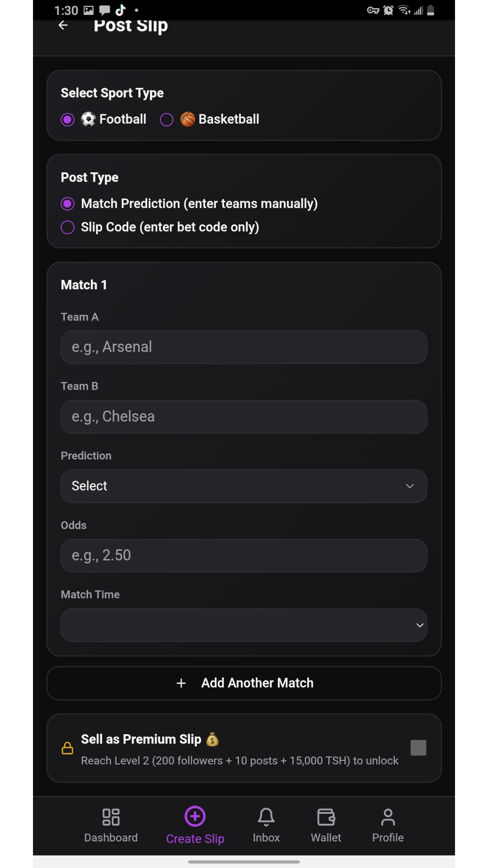Open the Prediction Select dropdown
Viewport: 488px width, 868px height.
[244, 486]
